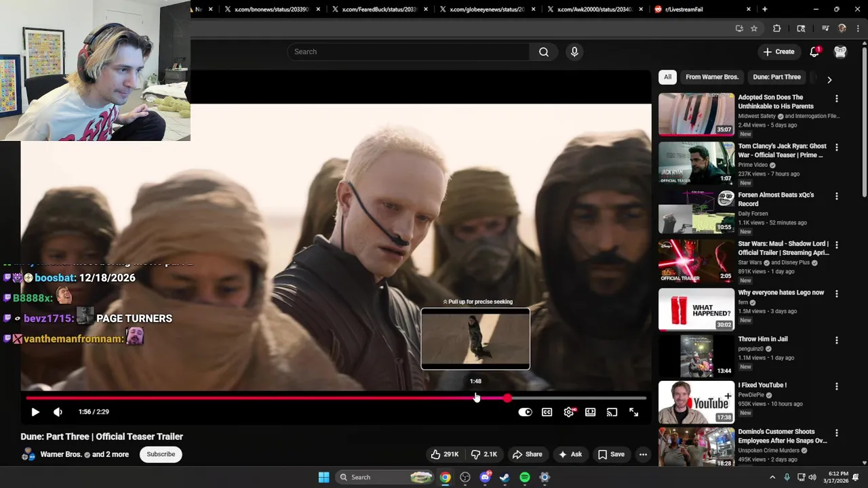Bookmark this page with the star

[753, 28]
